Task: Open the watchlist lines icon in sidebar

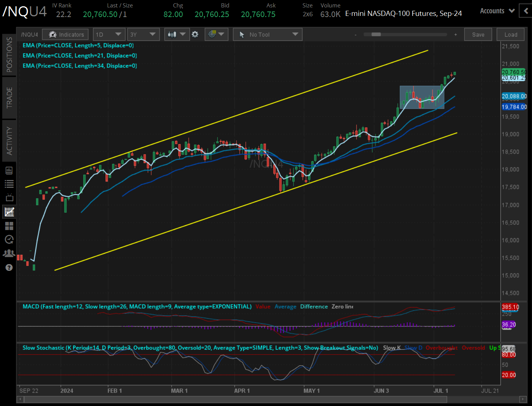Action: pos(9,184)
